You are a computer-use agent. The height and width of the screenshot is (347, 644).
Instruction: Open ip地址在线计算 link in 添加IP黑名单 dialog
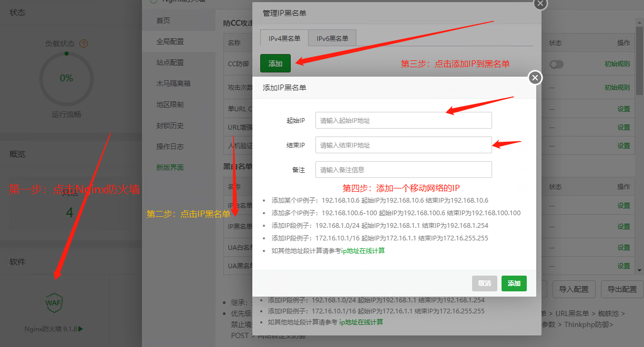point(363,251)
